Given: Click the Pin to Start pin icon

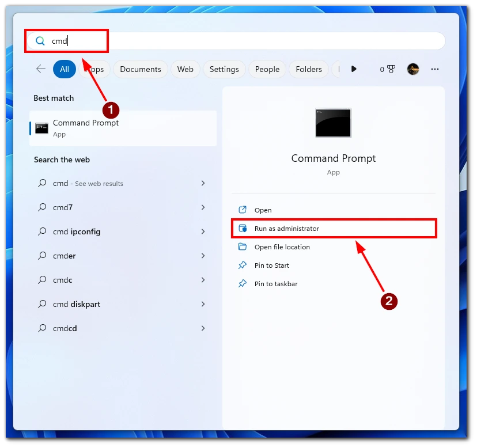Looking at the screenshot, I should [x=243, y=265].
